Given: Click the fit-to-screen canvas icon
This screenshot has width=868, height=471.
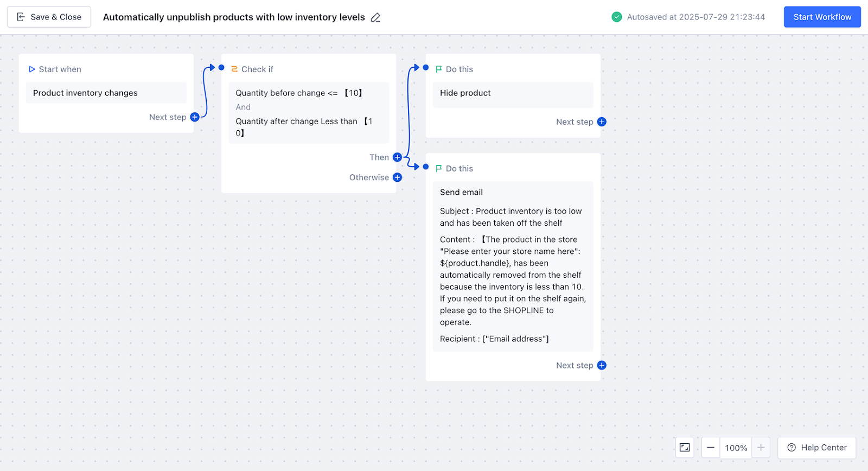Looking at the screenshot, I should pyautogui.click(x=685, y=448).
